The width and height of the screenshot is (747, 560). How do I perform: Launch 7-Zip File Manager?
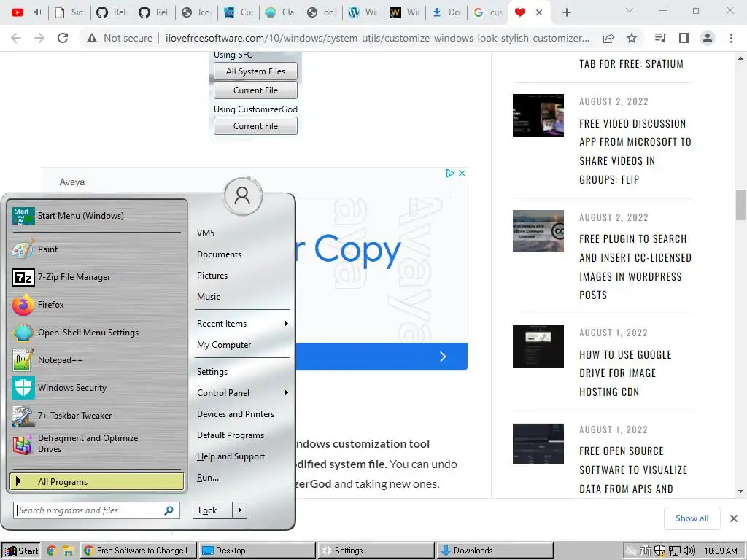tap(97, 276)
